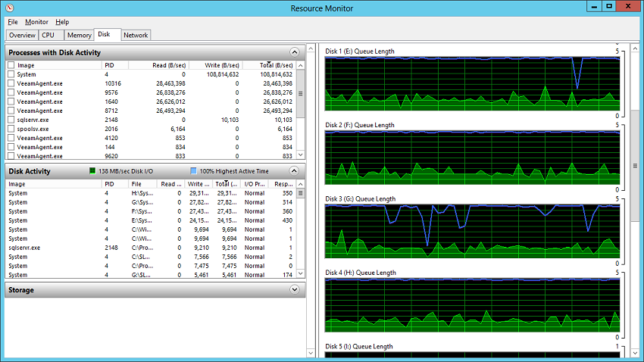
Task: Click the Disk 2 (F:) Queue Length graph
Action: point(472,158)
